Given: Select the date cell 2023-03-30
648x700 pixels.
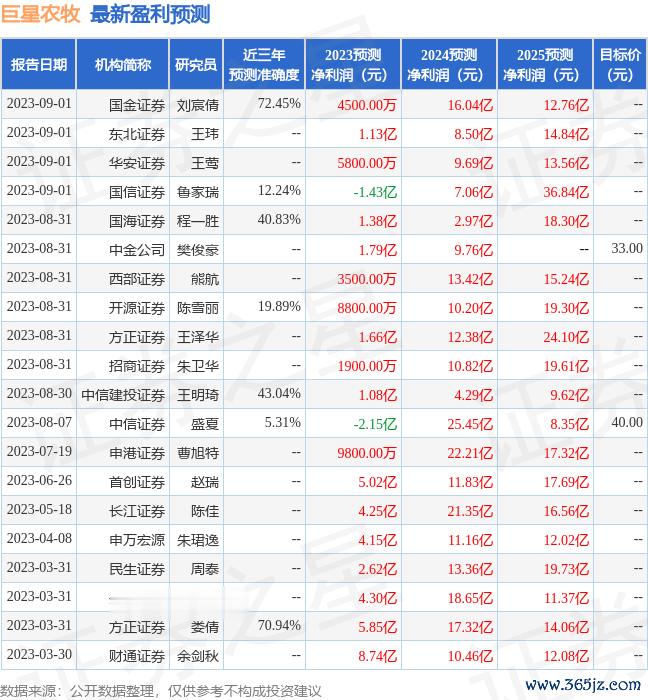Looking at the screenshot, I should [x=39, y=654].
